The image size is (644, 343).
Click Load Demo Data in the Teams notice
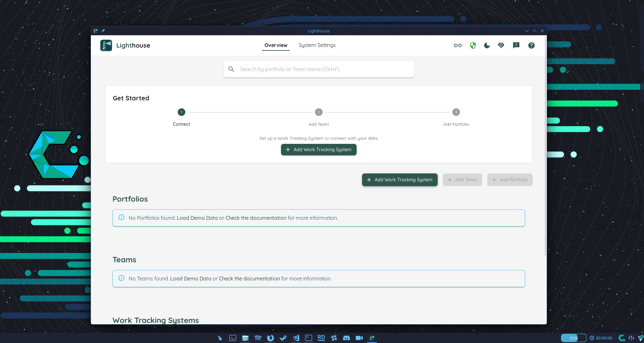191,279
